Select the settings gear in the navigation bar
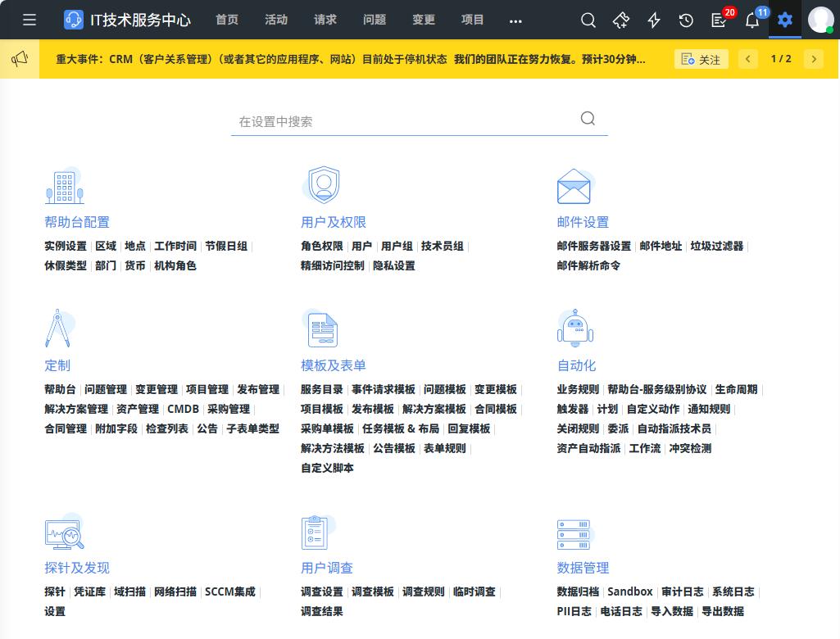 click(784, 20)
